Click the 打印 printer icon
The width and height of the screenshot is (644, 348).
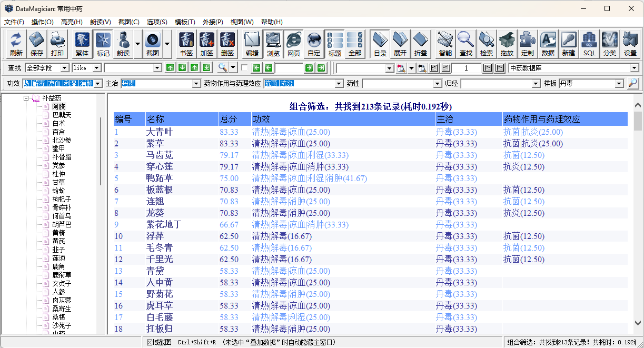pos(57,44)
